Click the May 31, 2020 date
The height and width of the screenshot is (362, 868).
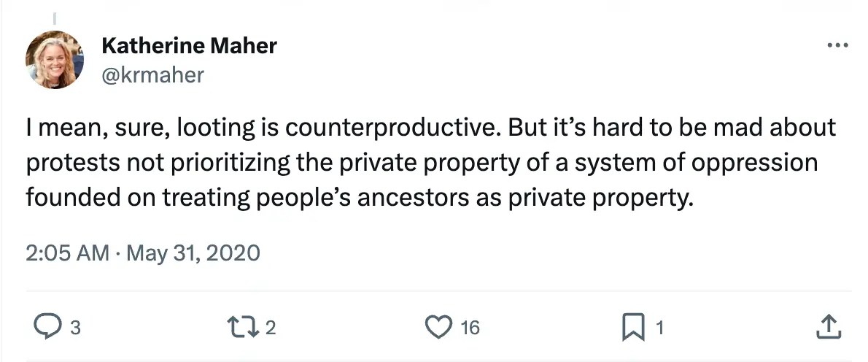tap(193, 253)
